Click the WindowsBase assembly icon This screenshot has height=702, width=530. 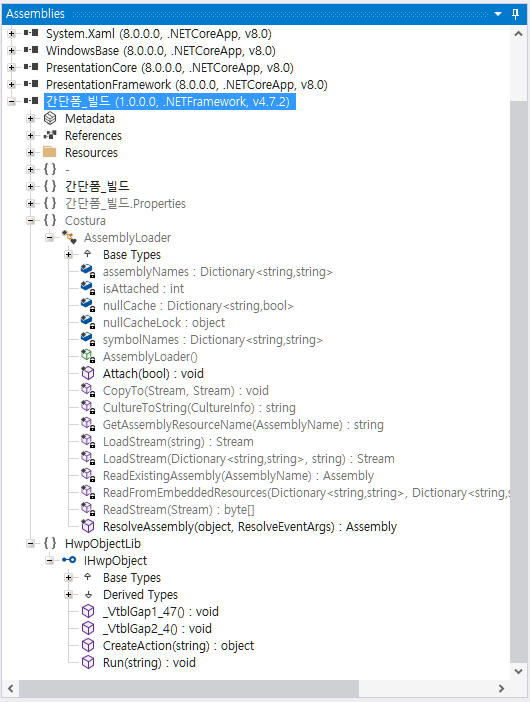[x=31, y=50]
